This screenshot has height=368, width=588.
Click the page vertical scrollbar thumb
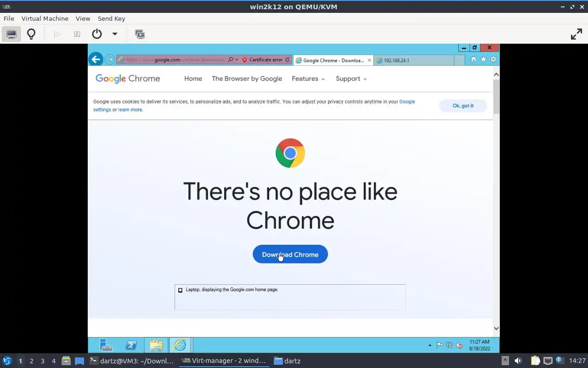(x=496, y=97)
